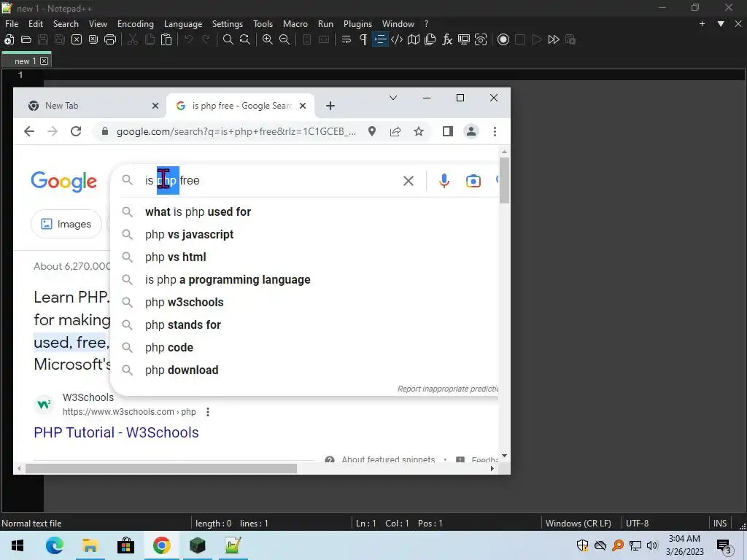
Task: Open 'PHP Tutorial - W3Schools' result link
Action: coord(116,432)
